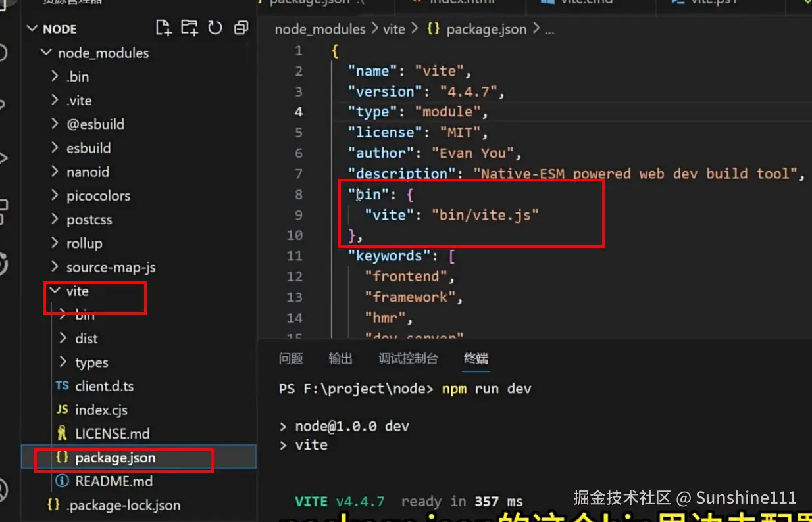
Task: Collapse the node_modules folder chevron
Action: pyautogui.click(x=45, y=53)
